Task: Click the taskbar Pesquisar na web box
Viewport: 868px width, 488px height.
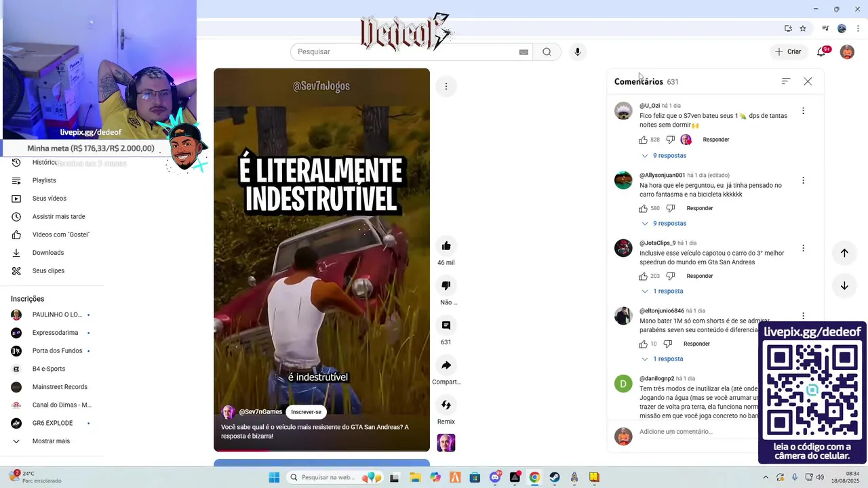Action: pyautogui.click(x=336, y=477)
